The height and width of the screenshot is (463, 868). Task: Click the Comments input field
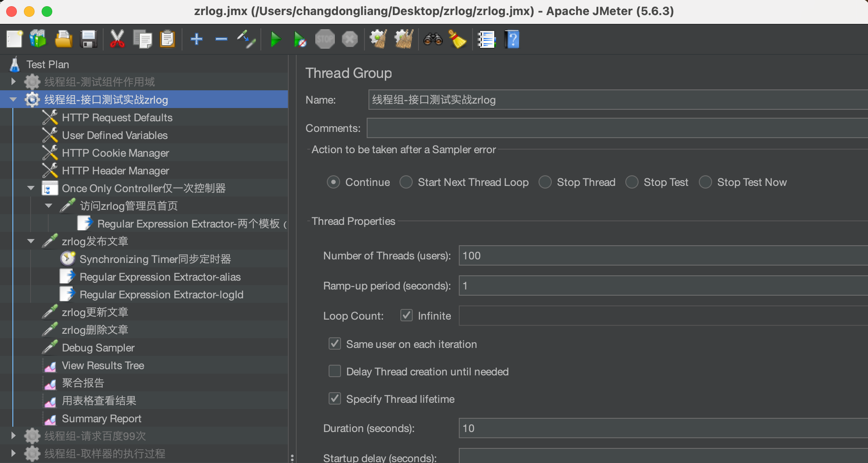[617, 128]
